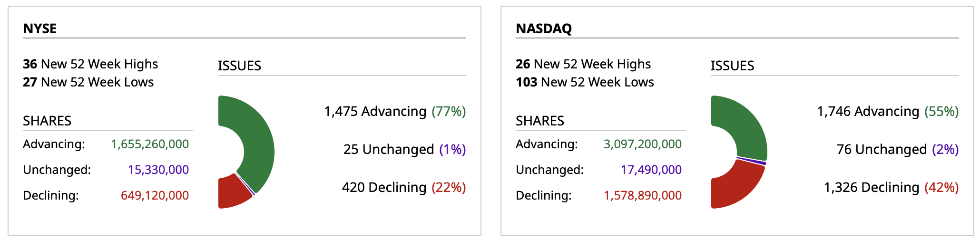This screenshot has width=980, height=249.
Task: Click NYSE advancing shares value 1,655,260,000
Action: [150, 144]
